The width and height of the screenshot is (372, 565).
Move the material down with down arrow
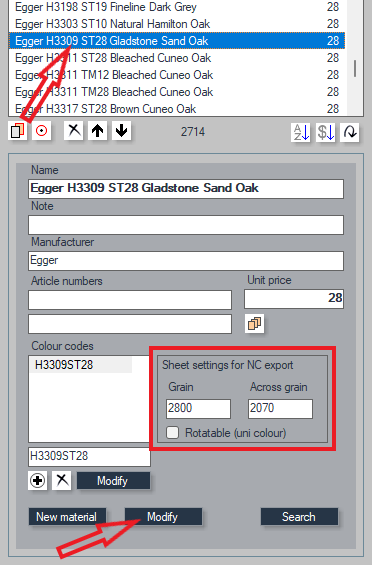click(x=121, y=130)
